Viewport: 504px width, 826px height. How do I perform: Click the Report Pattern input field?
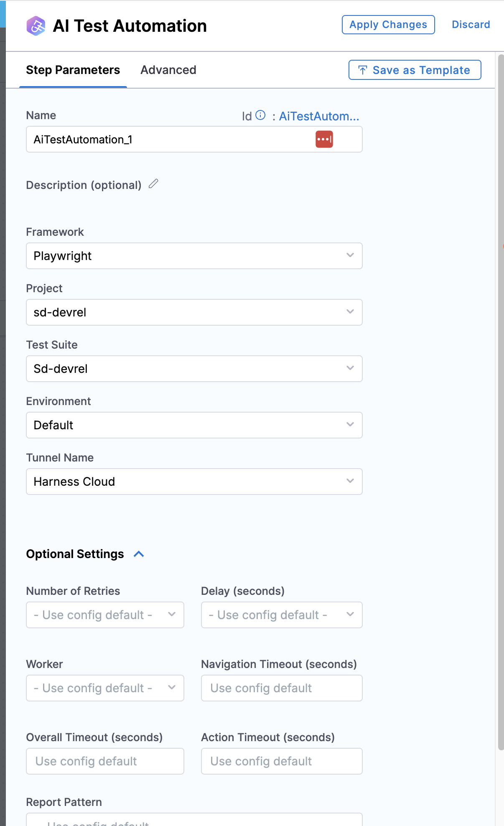194,819
